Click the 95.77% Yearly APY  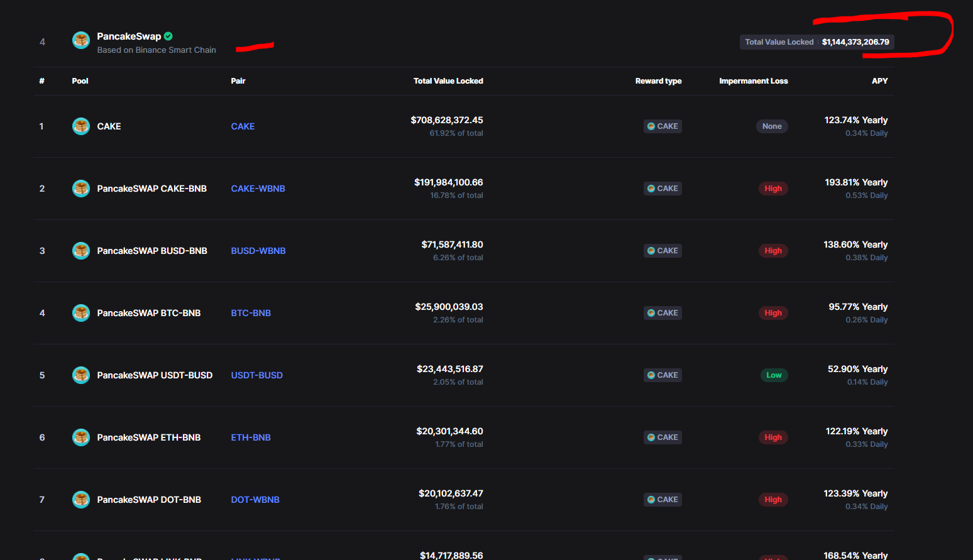[858, 307]
